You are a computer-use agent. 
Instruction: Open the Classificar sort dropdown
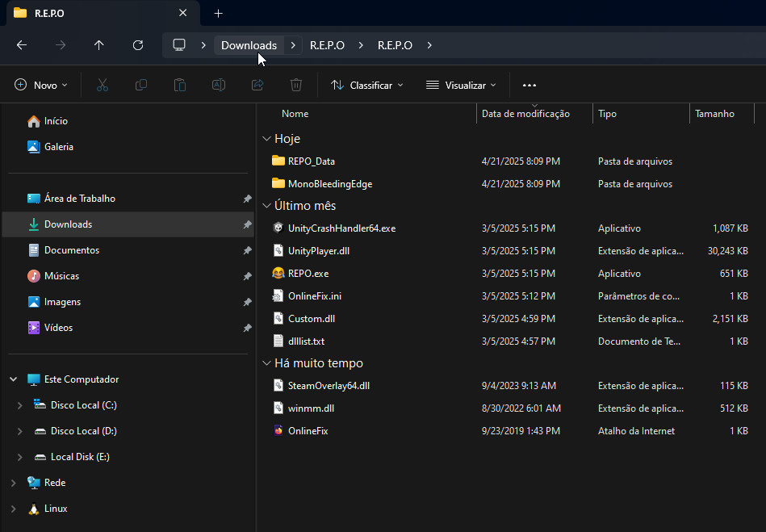click(367, 85)
